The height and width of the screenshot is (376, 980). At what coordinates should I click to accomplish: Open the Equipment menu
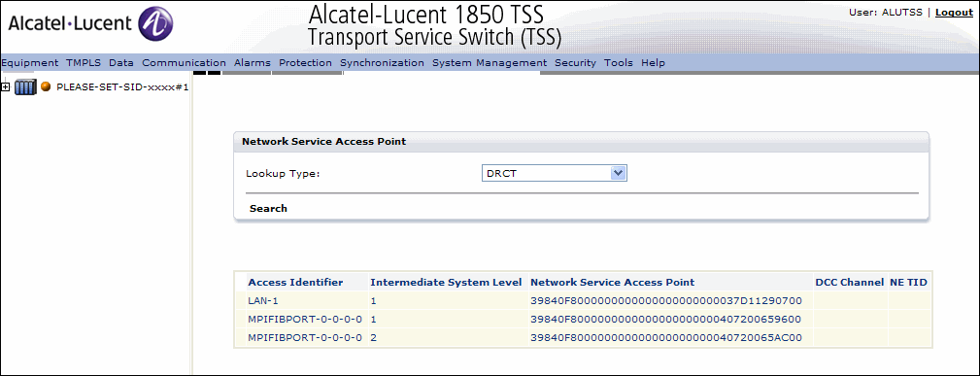tap(29, 62)
